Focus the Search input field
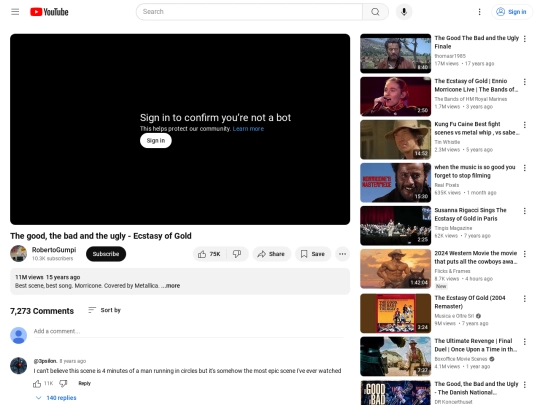 tap(249, 12)
